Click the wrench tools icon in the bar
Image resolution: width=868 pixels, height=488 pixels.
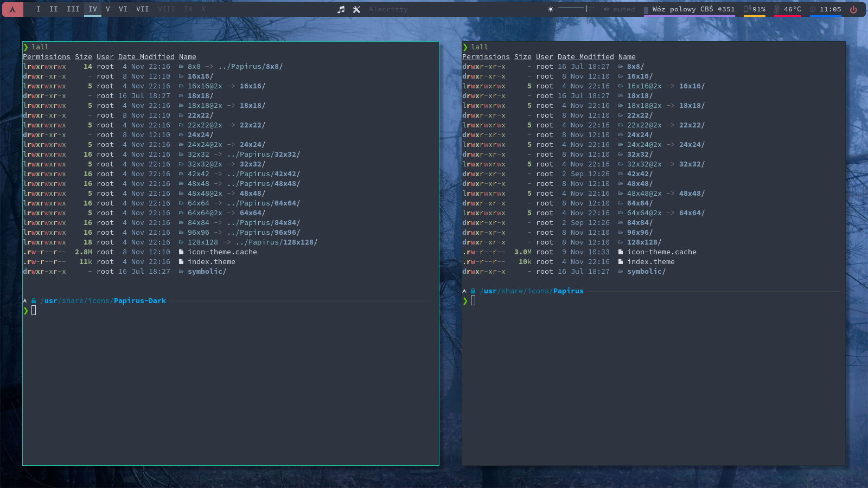356,9
